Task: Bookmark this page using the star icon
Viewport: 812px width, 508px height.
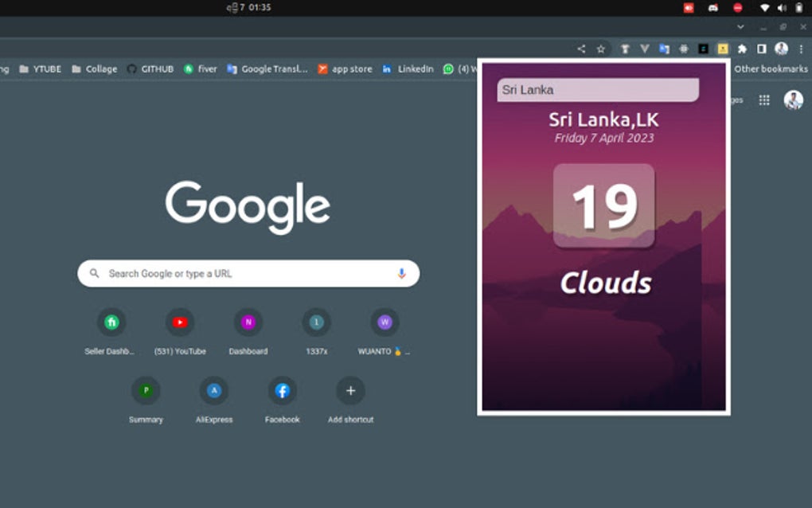Action: pos(601,48)
